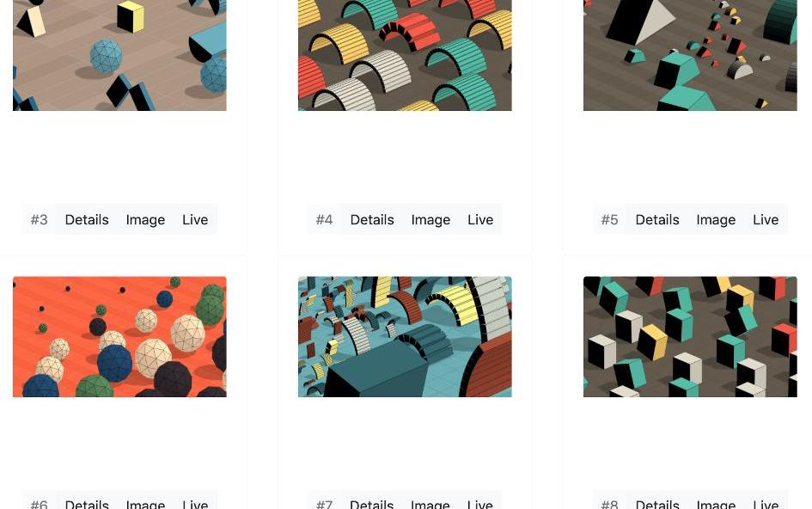The height and width of the screenshot is (509, 812).
Task: Open the blue geodesic spheres on tan thumbnail
Action: pyautogui.click(x=119, y=55)
